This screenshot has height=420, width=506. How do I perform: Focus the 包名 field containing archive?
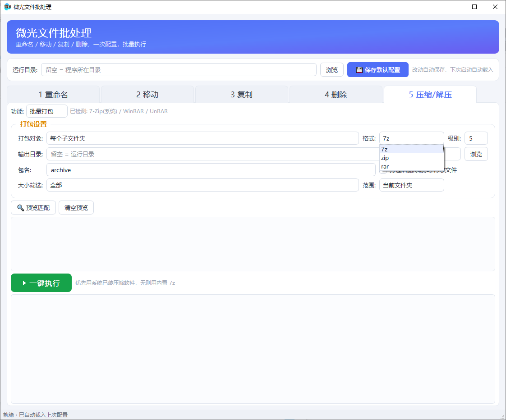pos(211,170)
